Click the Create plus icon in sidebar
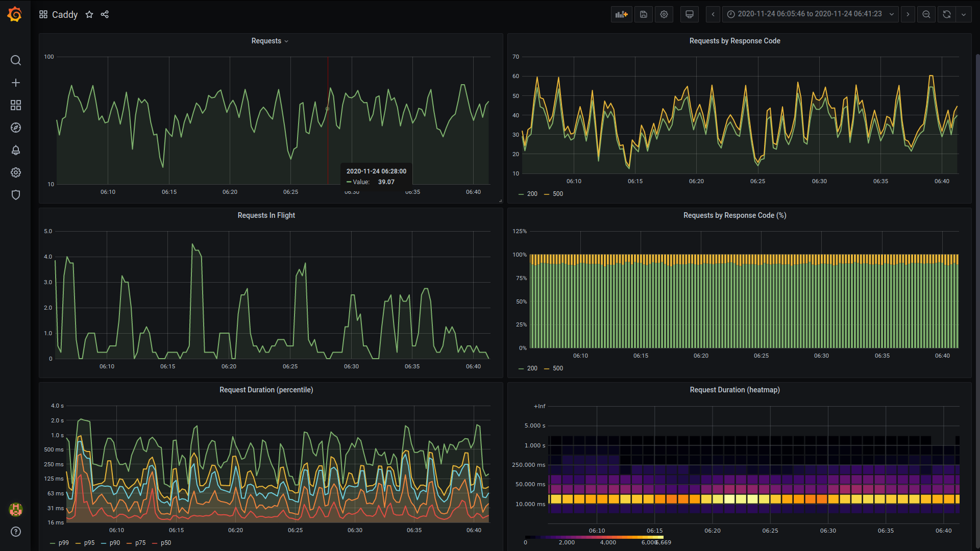This screenshot has width=980, height=551. tap(16, 83)
